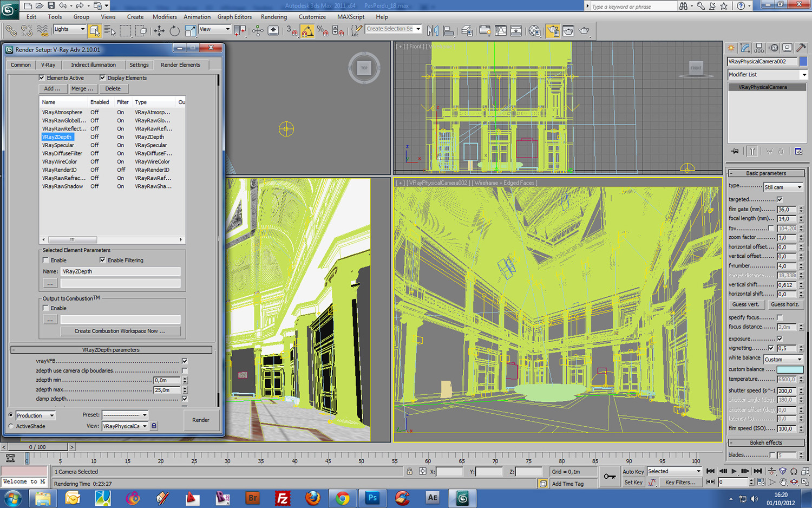Image resolution: width=812 pixels, height=508 pixels.
Task: Open the Hierarchy command panel tab
Action: click(759, 48)
